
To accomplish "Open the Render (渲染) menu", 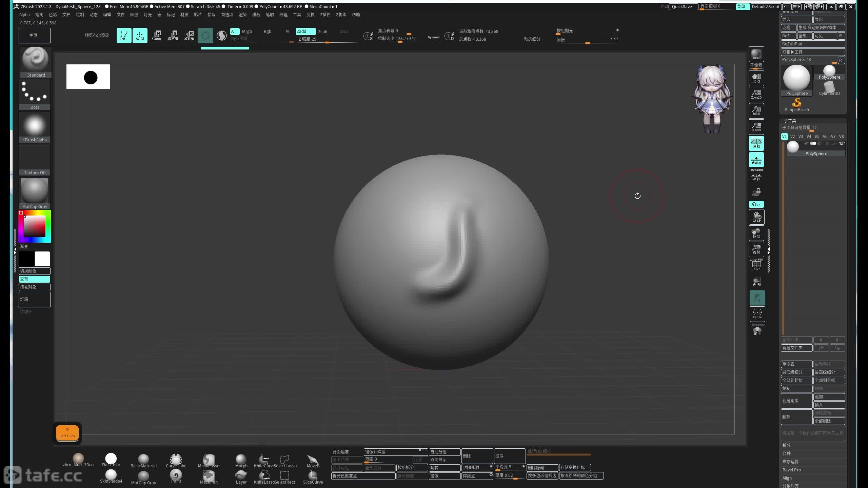I will tap(243, 15).
